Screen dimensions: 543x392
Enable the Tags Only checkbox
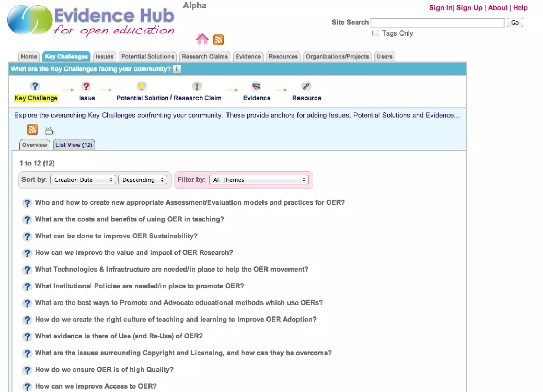pyautogui.click(x=375, y=33)
